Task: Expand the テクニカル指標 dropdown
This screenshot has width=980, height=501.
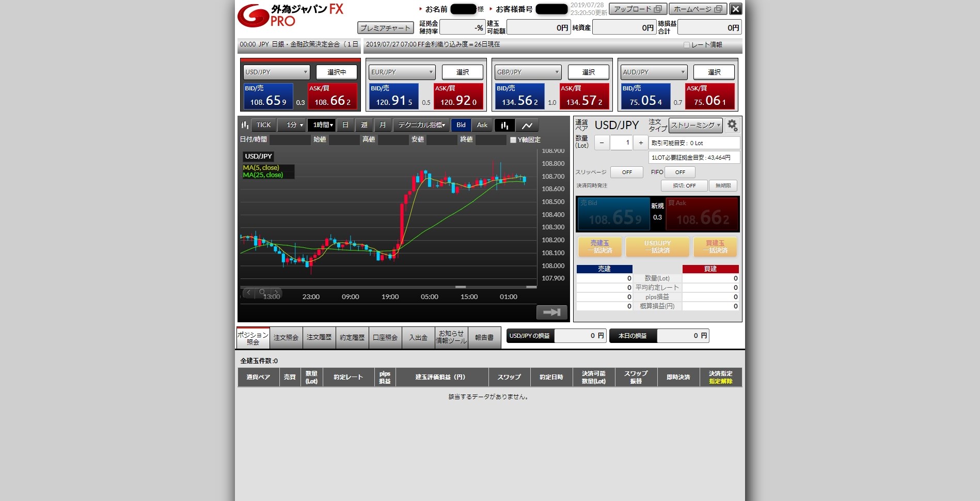Action: coord(421,126)
